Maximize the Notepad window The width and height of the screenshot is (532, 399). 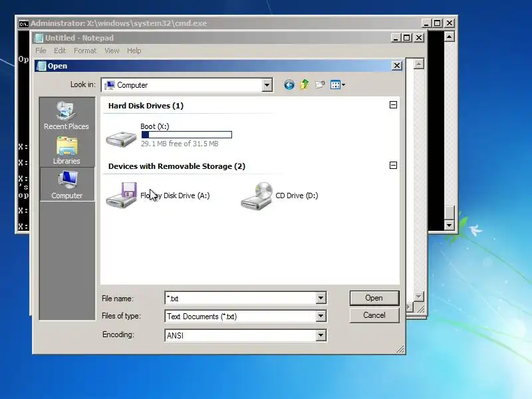(407, 38)
